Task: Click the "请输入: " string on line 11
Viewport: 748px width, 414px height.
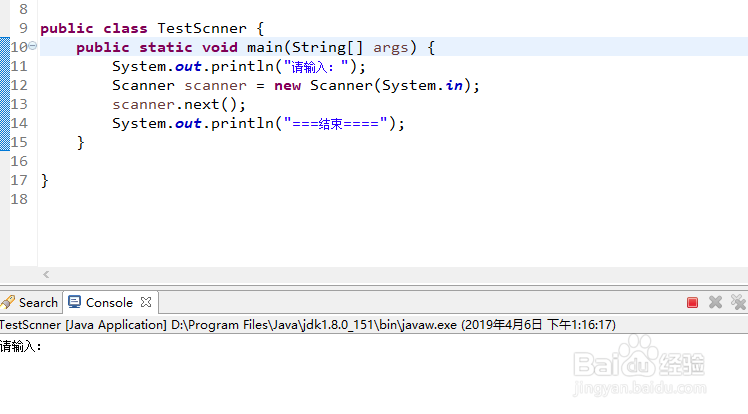Action: (316, 66)
